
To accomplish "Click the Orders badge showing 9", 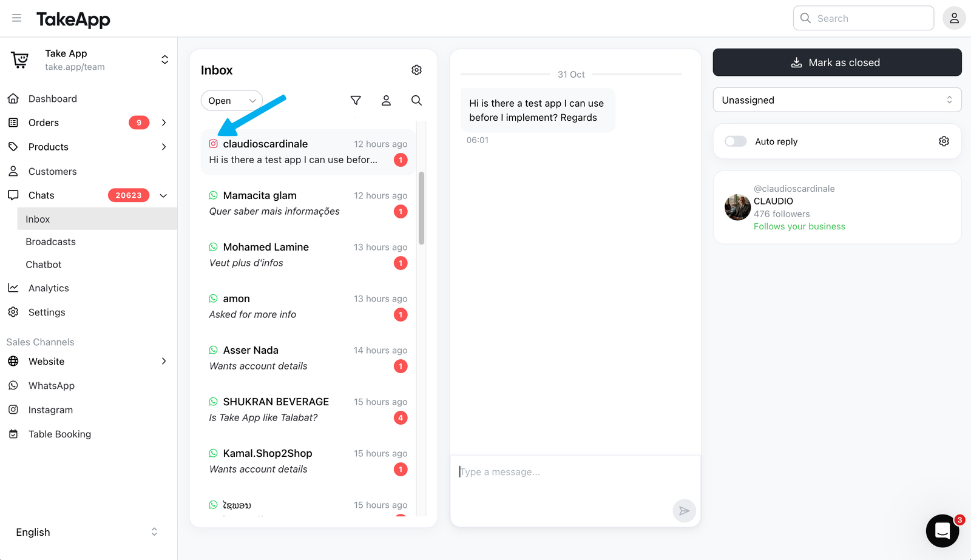I will 139,123.
